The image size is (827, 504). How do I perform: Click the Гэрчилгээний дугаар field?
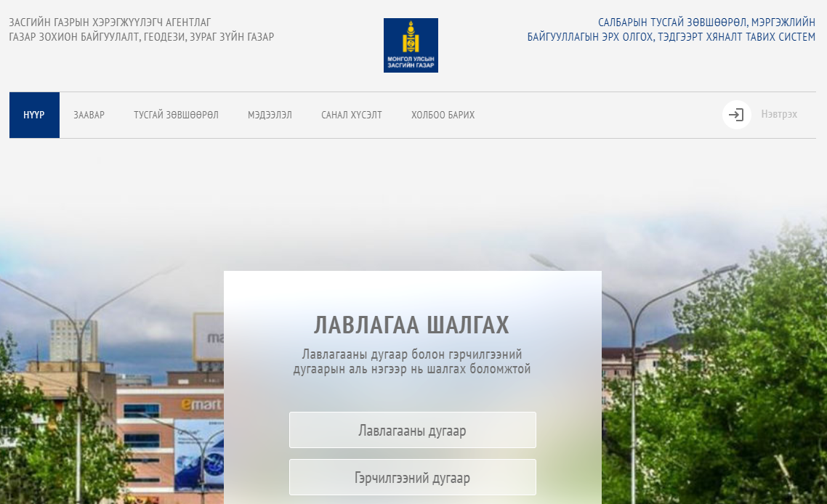(x=413, y=477)
